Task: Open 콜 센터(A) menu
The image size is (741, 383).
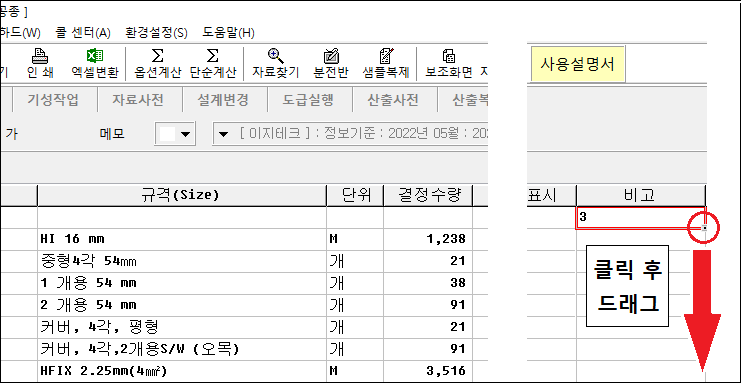Action: point(83,33)
